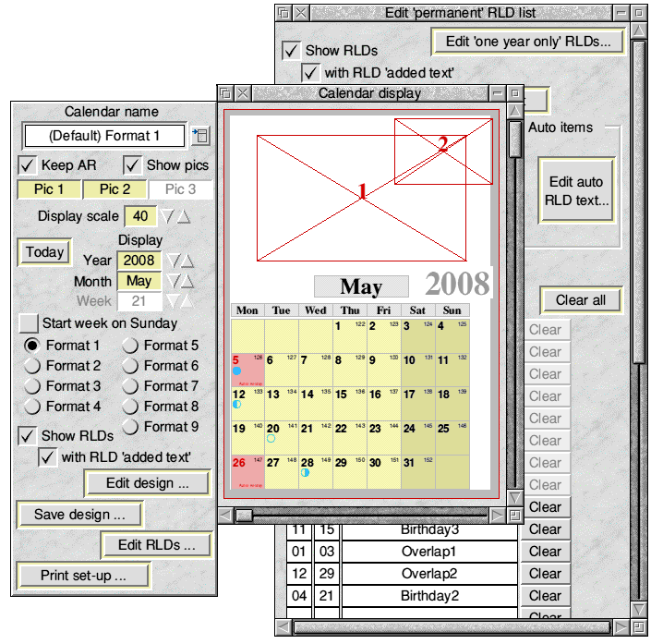Click the Calendar name text field
Screen dimensions: 651x644
point(103,136)
